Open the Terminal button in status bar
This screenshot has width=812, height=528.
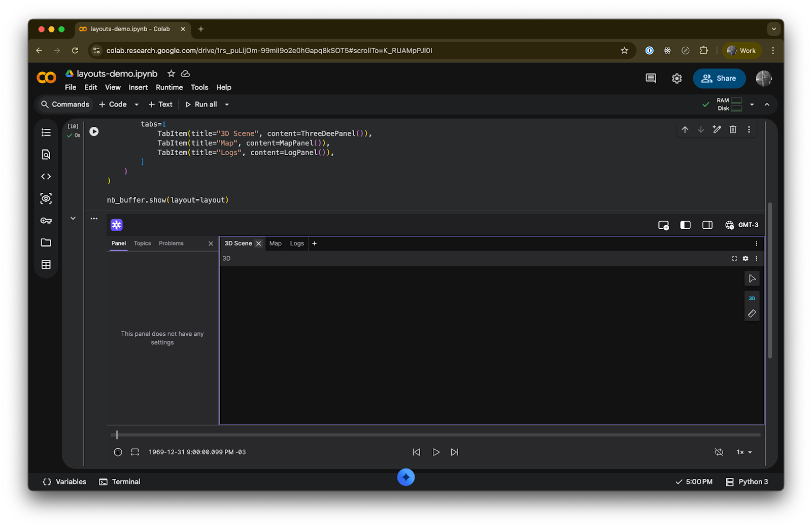[x=120, y=482]
